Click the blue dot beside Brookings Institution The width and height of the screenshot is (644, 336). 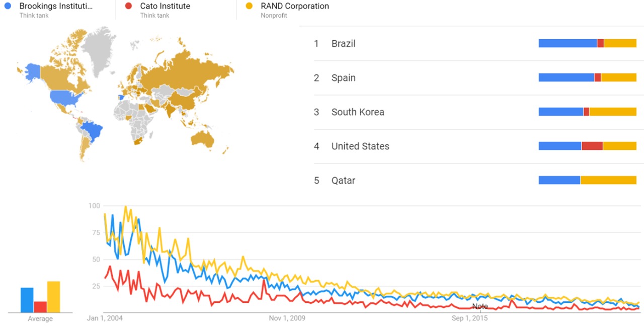(8, 7)
